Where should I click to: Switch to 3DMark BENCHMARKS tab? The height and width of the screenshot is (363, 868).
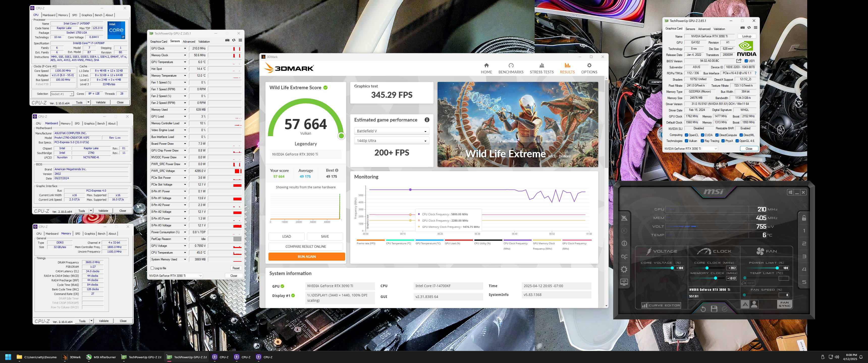[511, 68]
